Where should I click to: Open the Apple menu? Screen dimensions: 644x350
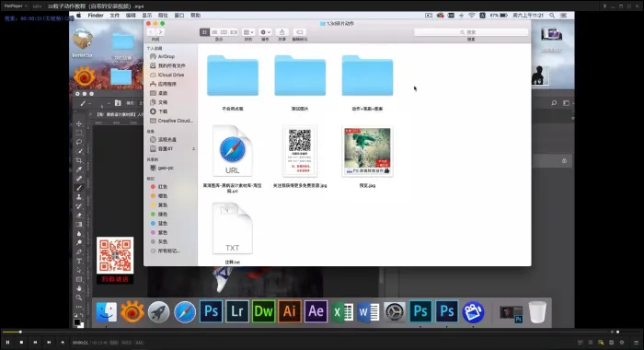(x=79, y=16)
